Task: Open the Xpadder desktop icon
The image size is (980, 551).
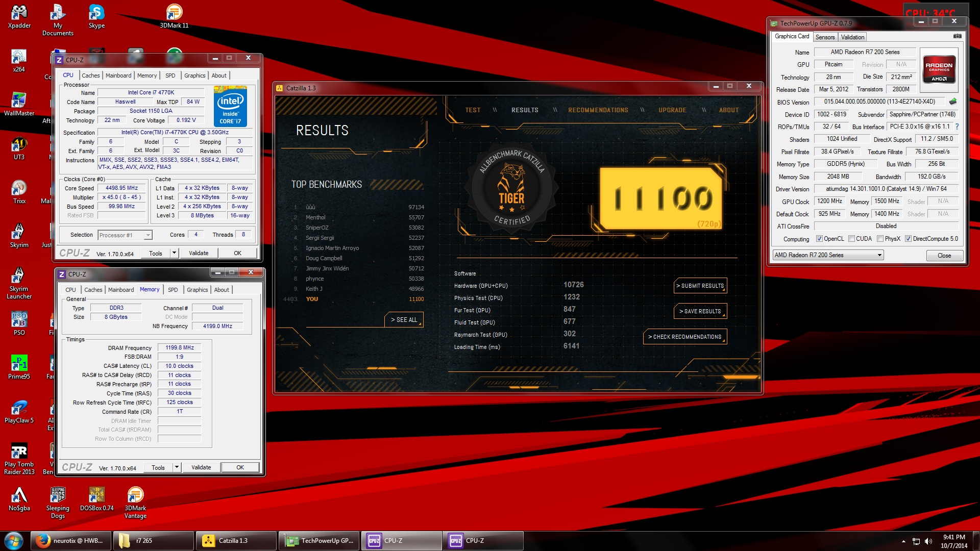Action: coord(19,17)
